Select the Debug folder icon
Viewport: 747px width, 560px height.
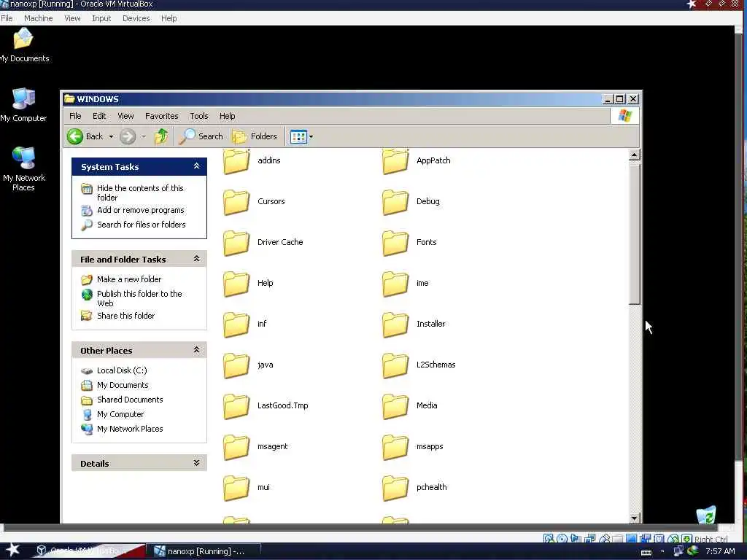[x=395, y=202]
